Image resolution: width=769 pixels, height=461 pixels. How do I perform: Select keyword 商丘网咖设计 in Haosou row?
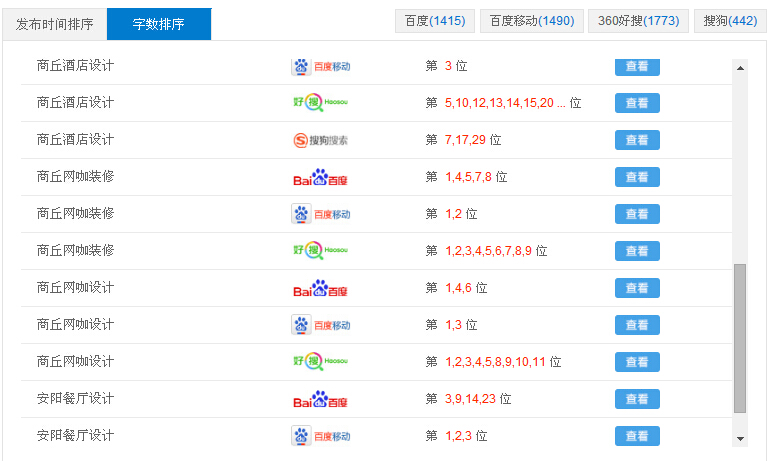76,361
